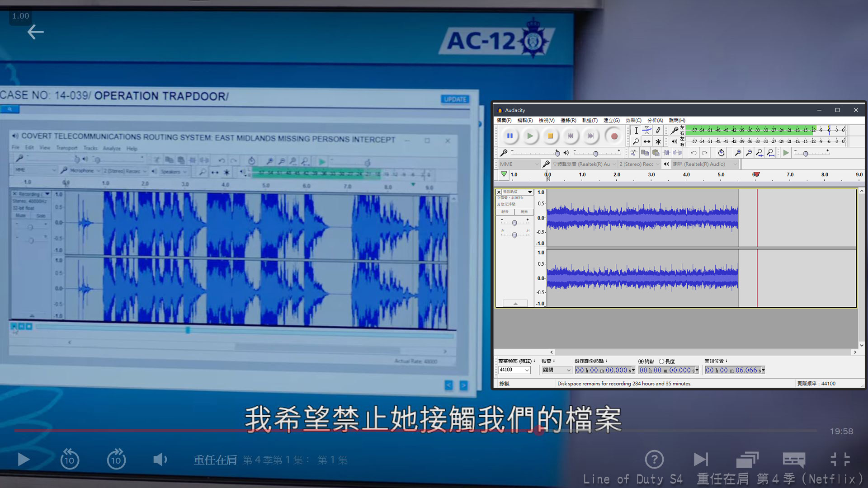Click the Audacity vertical scrollbar down arrow
Image resolution: width=868 pixels, height=488 pixels.
tap(862, 345)
